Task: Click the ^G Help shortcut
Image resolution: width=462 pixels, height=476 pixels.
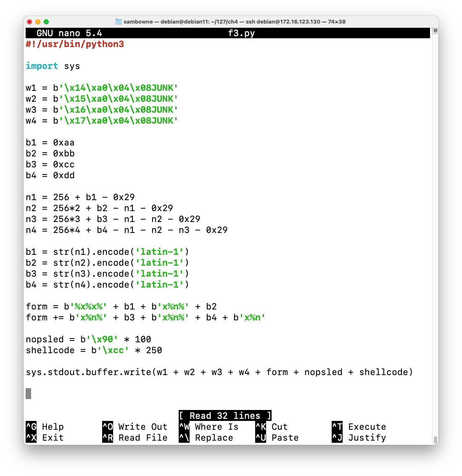Action: point(45,426)
